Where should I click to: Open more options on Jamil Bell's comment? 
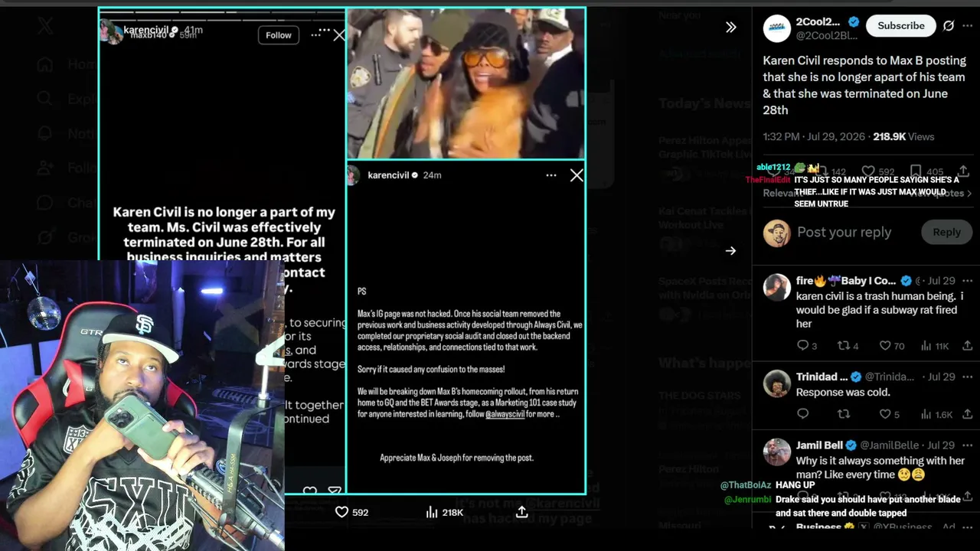click(968, 445)
